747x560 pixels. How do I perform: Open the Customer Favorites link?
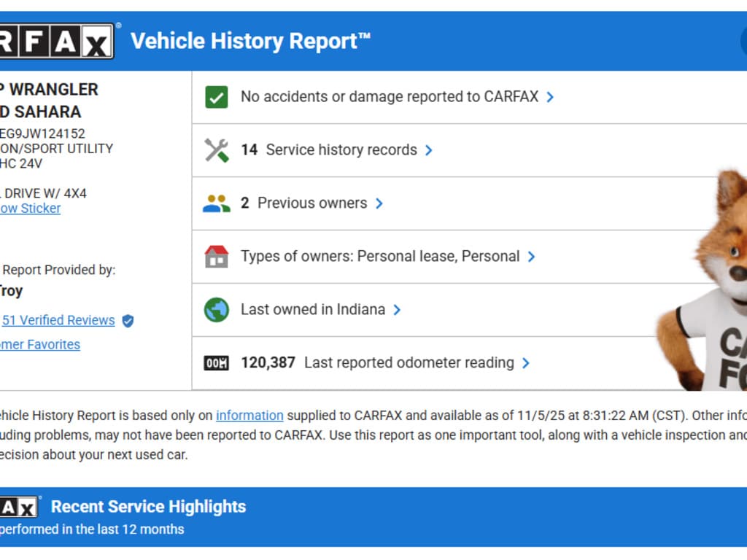coord(40,345)
